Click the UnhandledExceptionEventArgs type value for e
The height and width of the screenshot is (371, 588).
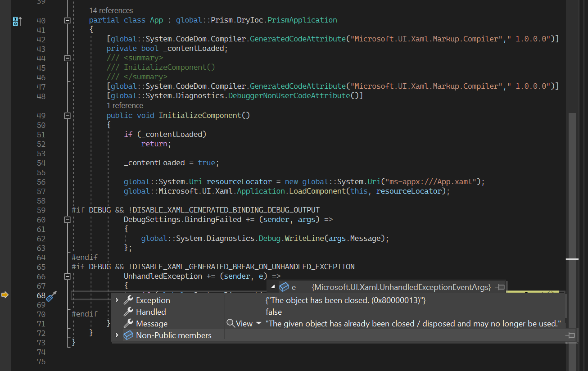[401, 287]
